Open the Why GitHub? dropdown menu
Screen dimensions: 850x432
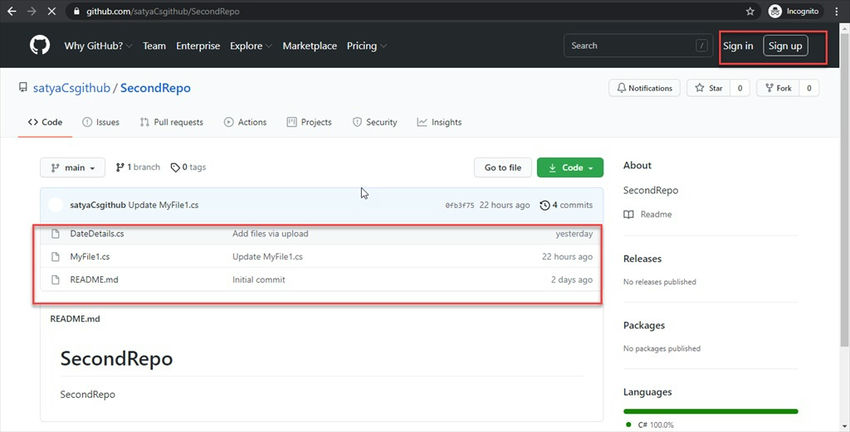pyautogui.click(x=98, y=46)
